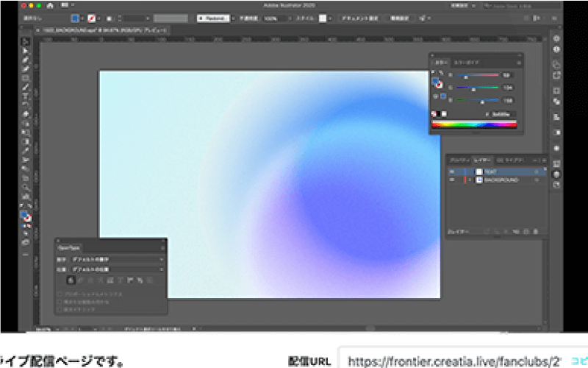Select the Zoom tool
Viewport: 588px width, 368px height.
click(x=26, y=188)
